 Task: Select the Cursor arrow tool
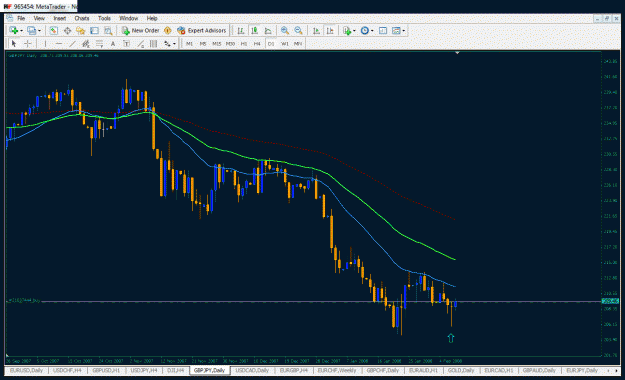coord(14,43)
